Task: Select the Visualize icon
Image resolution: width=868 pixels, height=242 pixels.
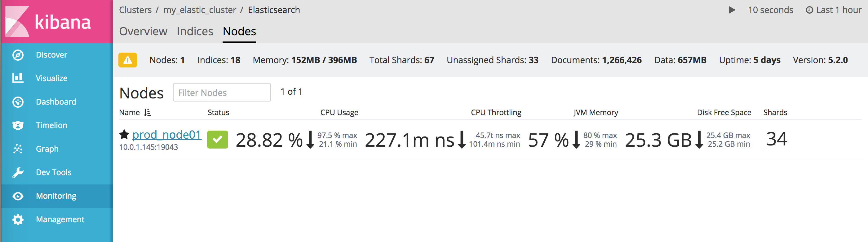Action: click(x=18, y=78)
